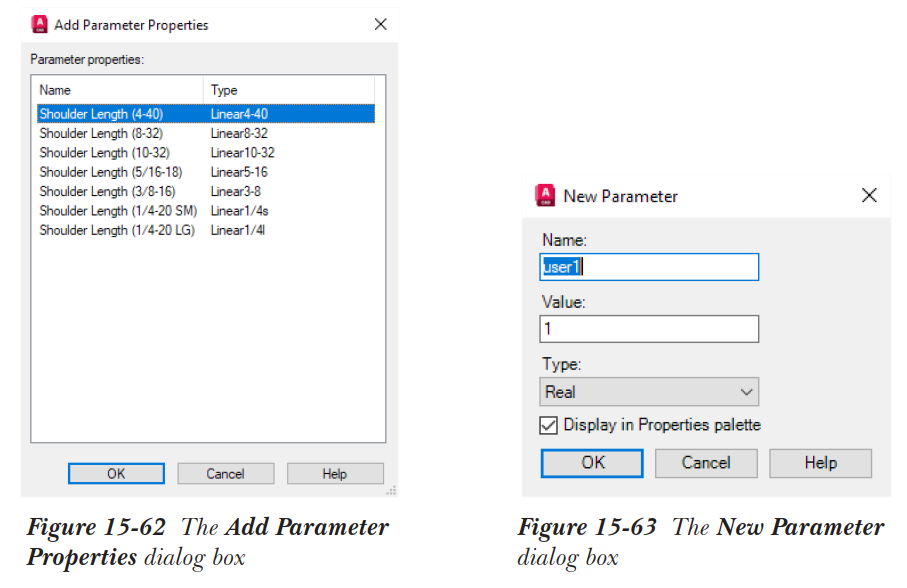The image size is (907, 588).
Task: Open Help in New Parameter dialog
Action: [820, 463]
